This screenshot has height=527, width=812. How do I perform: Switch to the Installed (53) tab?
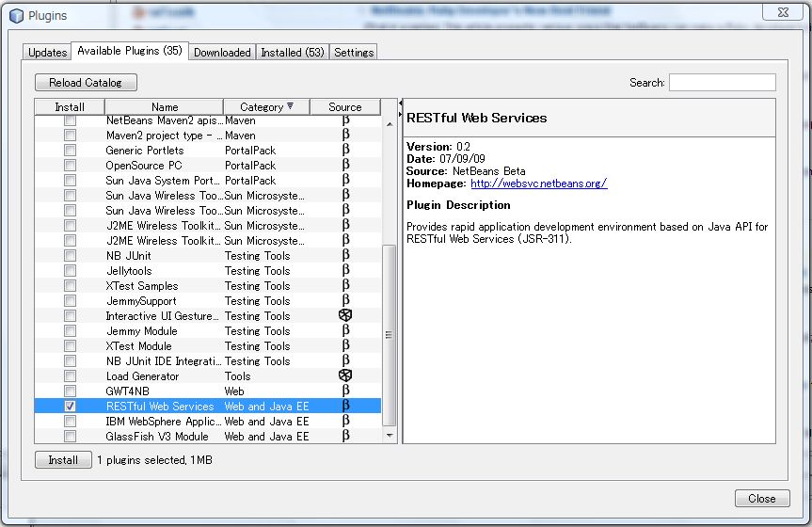point(292,53)
